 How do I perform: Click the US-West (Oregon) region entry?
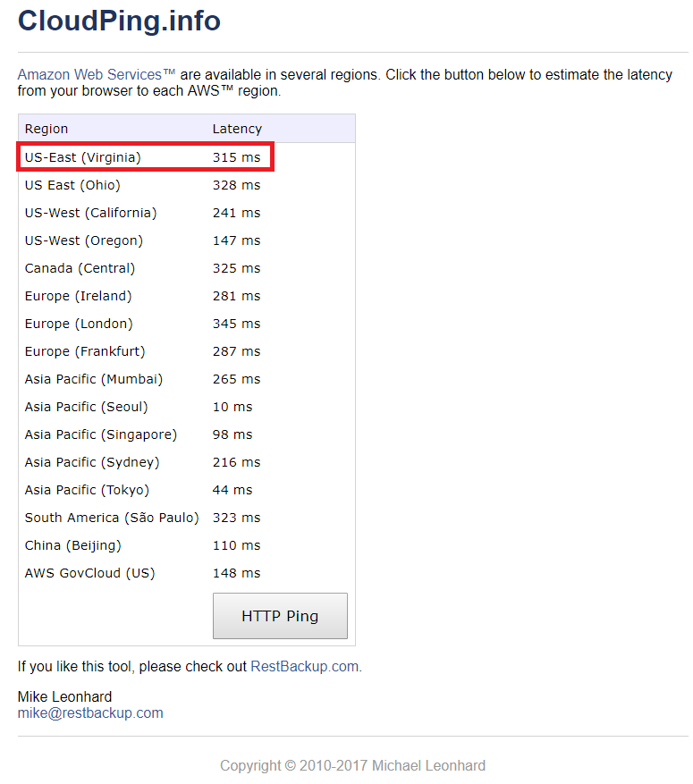pyautogui.click(x=84, y=240)
